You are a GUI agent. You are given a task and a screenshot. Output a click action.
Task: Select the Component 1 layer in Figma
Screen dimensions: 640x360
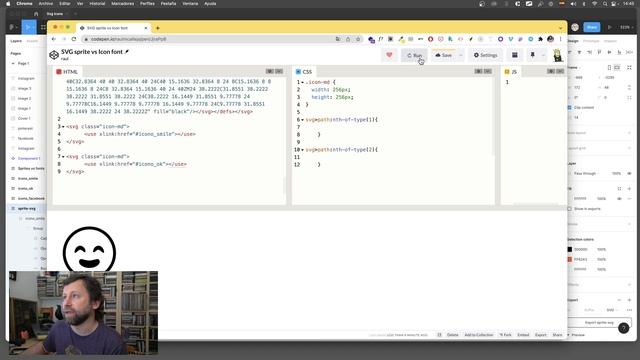pyautogui.click(x=29, y=158)
